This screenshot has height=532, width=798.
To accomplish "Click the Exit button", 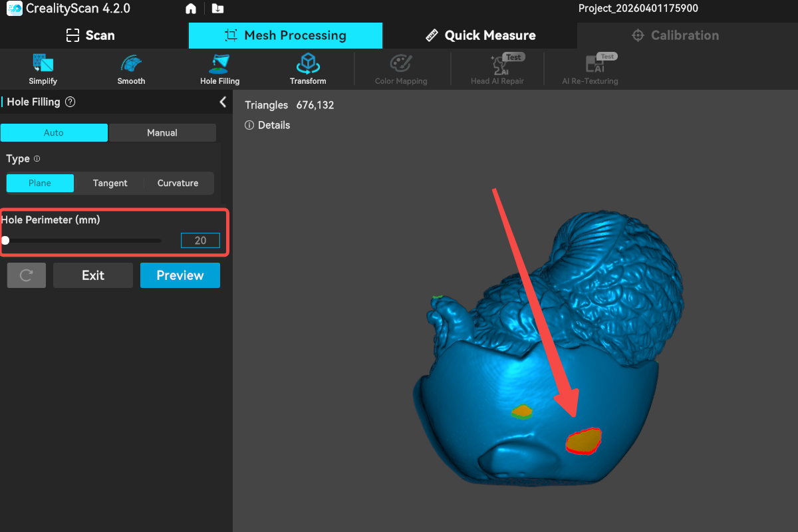I will (93, 275).
